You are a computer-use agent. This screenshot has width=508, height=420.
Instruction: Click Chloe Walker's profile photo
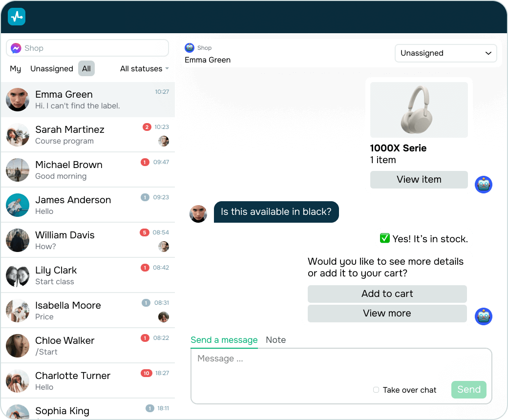(x=18, y=346)
